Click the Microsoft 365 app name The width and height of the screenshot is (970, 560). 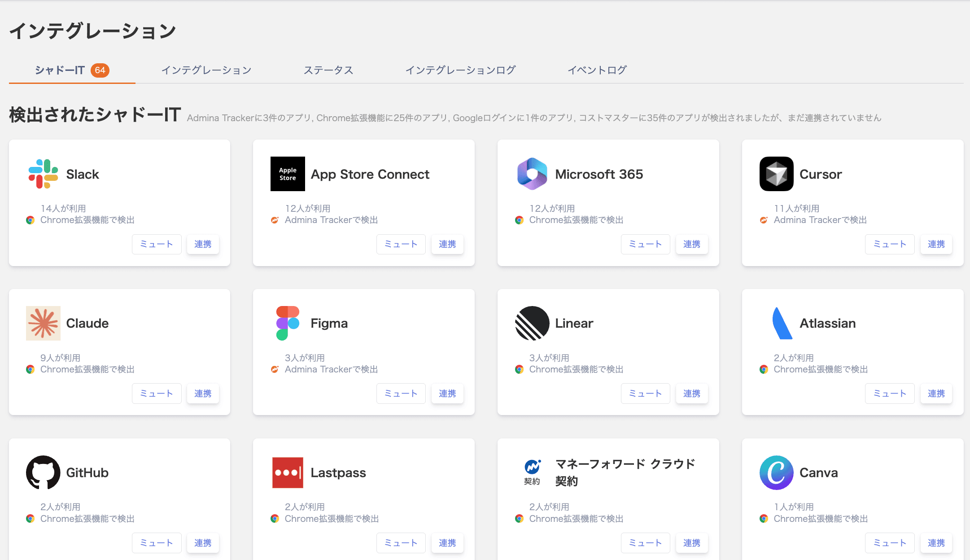(599, 174)
